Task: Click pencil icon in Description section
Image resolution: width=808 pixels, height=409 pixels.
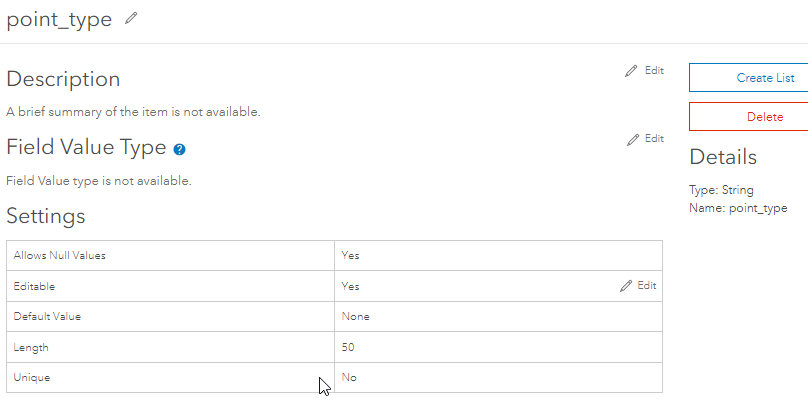Action: coord(631,71)
